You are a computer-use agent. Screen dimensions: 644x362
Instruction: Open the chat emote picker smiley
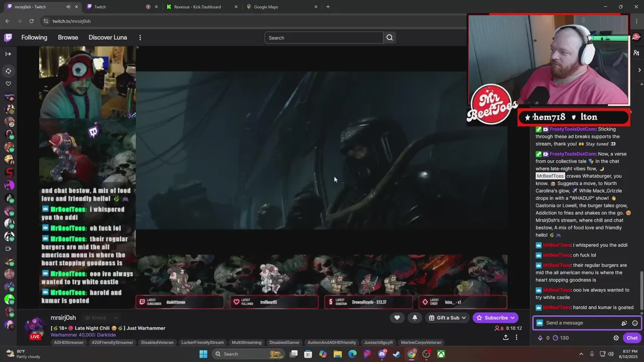635,323
